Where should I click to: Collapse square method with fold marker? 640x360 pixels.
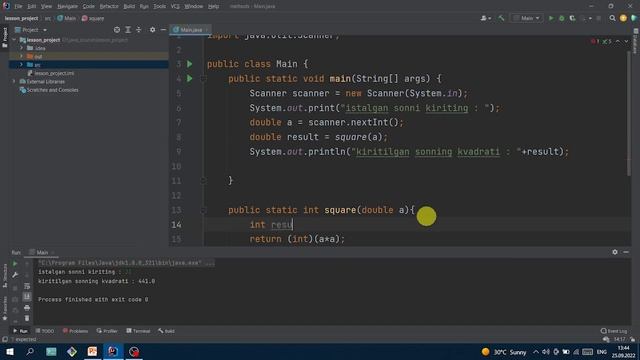(x=203, y=210)
